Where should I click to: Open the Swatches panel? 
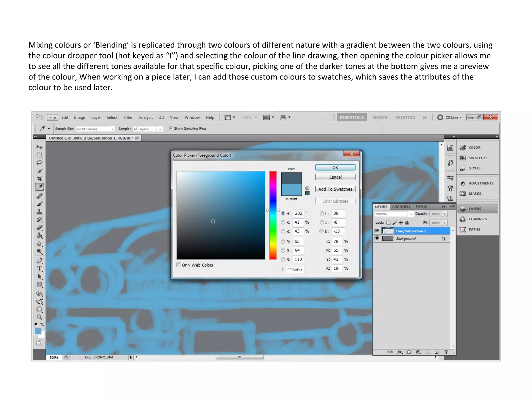tap(477, 158)
